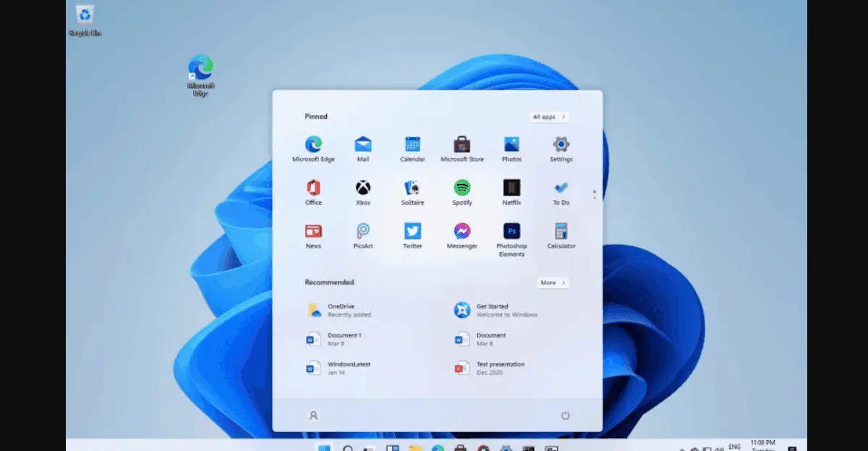The height and width of the screenshot is (451, 868).
Task: Click the ENG language indicator in tray
Action: (x=734, y=447)
